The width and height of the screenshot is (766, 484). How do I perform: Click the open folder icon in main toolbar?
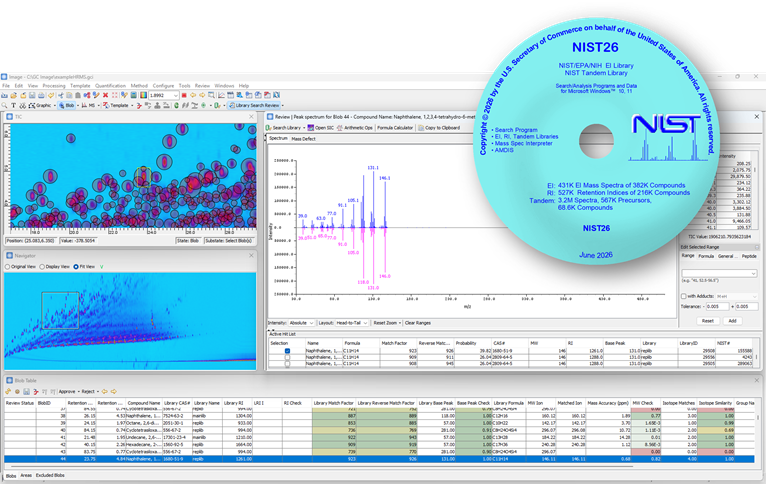(x=14, y=95)
